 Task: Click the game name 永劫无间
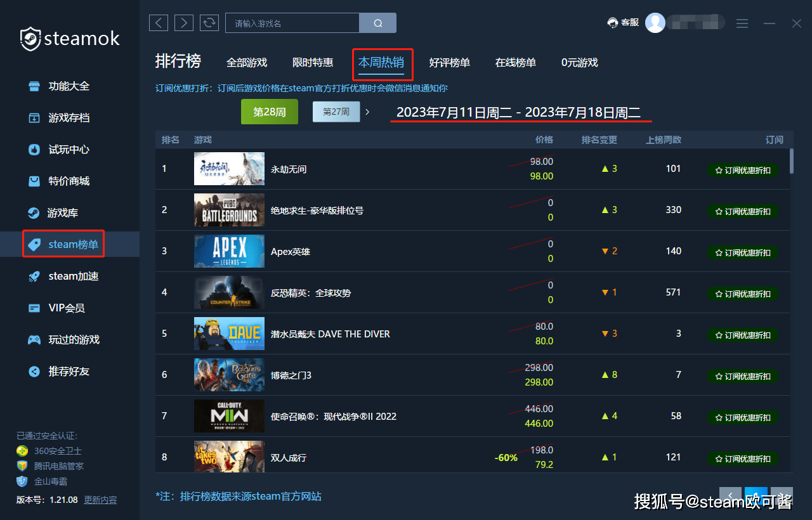click(289, 169)
